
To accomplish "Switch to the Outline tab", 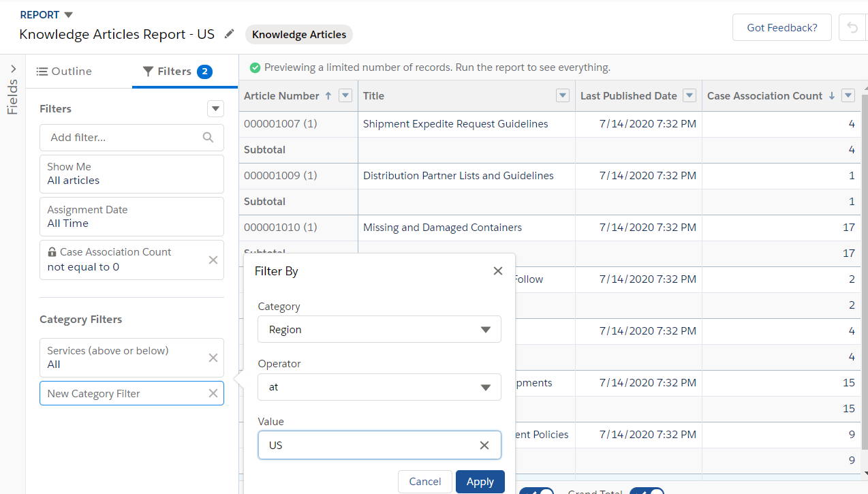I will point(64,72).
